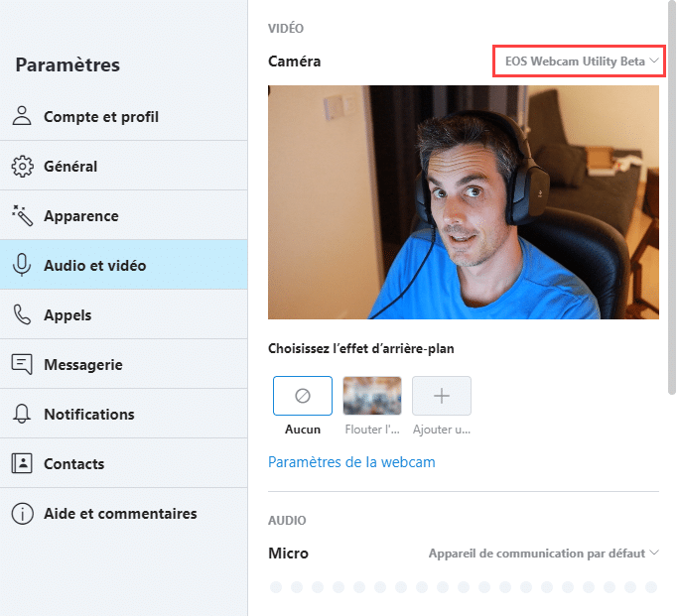The height and width of the screenshot is (616, 679).
Task: Click the gear icon beside Général
Action: [x=22, y=166]
